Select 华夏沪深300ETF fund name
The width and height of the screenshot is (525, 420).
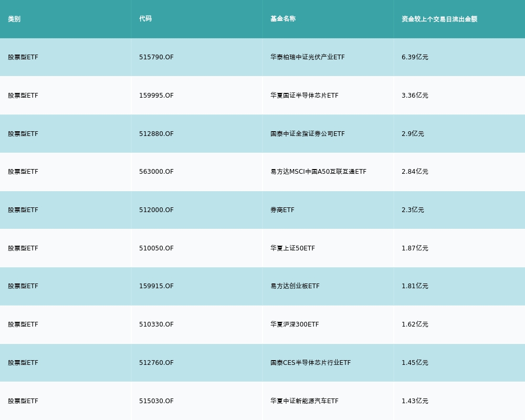[x=295, y=324]
